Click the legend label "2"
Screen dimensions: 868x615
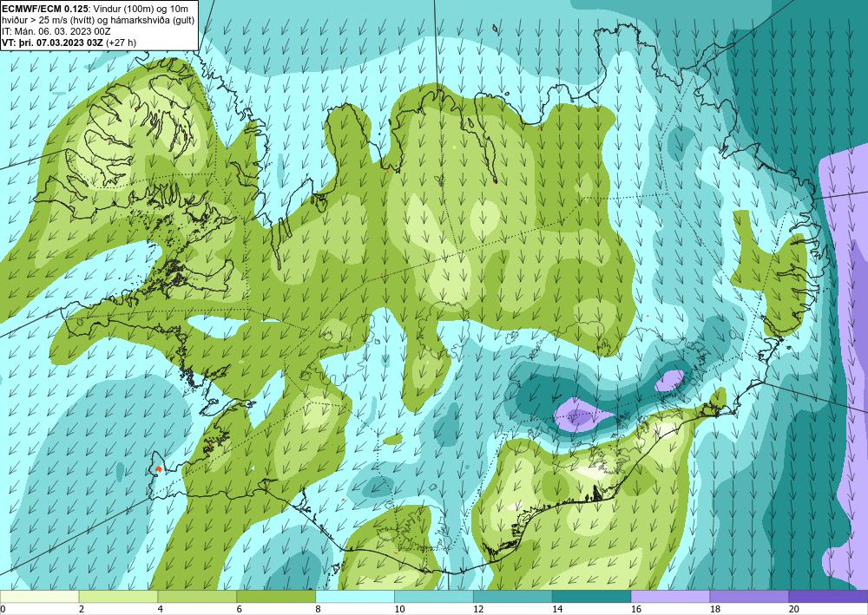82,610
